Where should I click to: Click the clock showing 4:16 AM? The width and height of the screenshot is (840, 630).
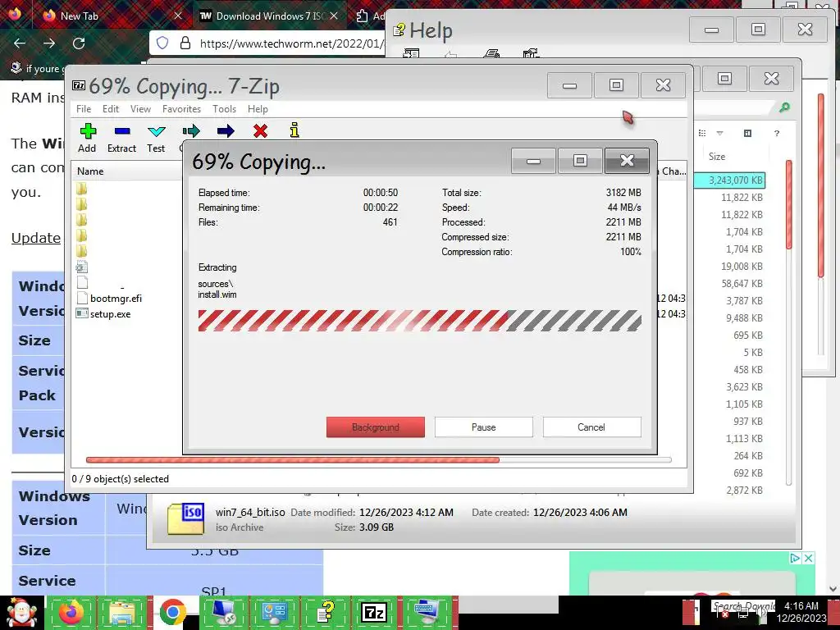click(x=801, y=606)
